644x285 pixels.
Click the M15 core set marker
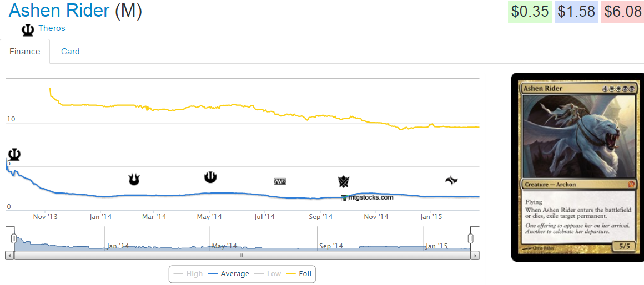(280, 181)
